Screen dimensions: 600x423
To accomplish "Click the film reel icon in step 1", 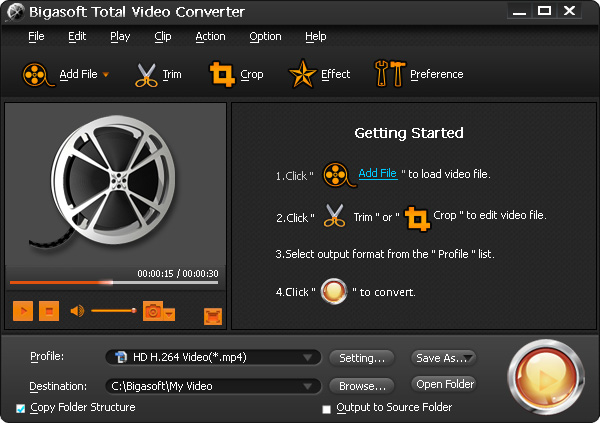I will point(339,175).
